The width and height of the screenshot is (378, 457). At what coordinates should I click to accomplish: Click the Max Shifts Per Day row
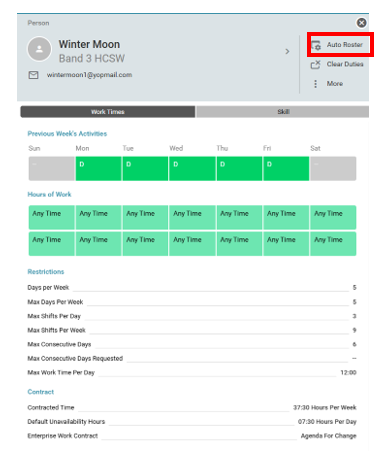[x=192, y=316]
